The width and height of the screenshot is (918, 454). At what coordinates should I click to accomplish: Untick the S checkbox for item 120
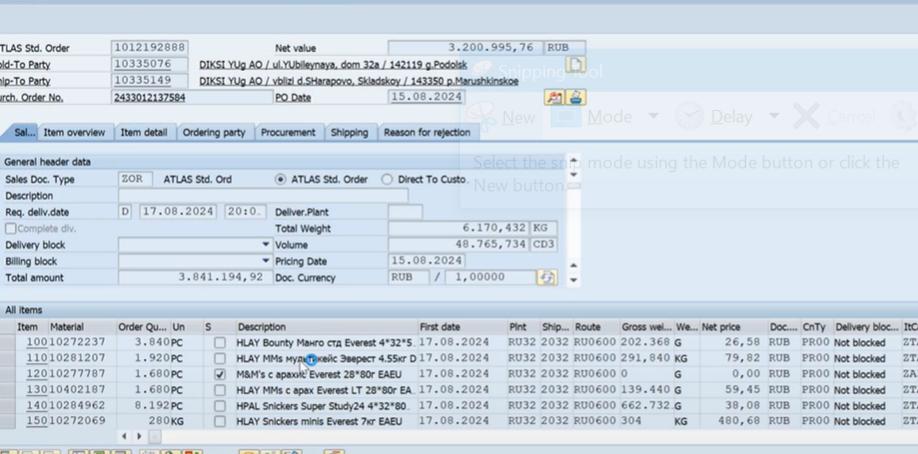point(220,374)
